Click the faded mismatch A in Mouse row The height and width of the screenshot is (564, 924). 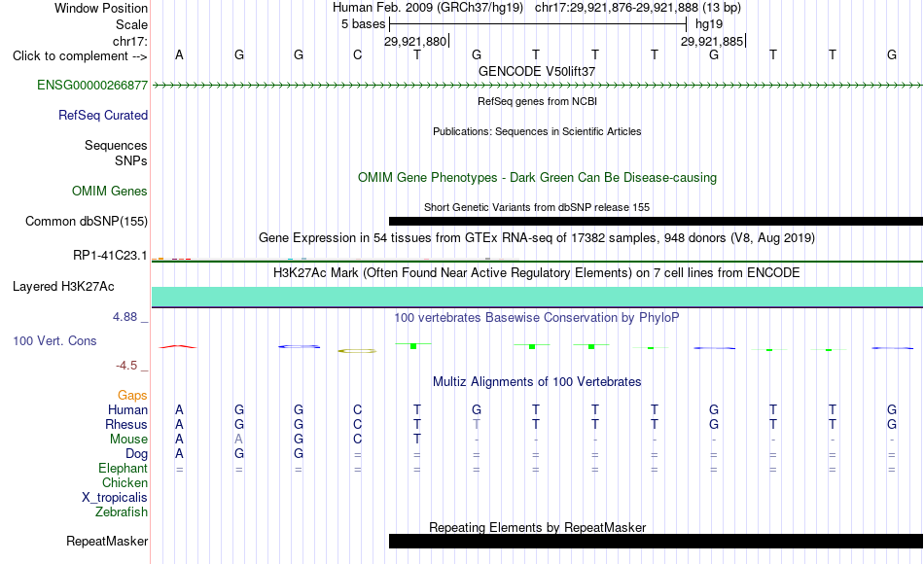(x=238, y=440)
